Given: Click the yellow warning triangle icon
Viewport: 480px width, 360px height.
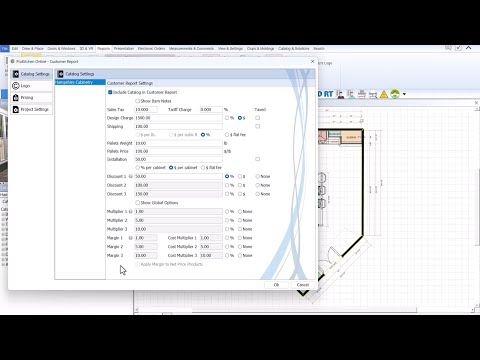Looking at the screenshot, I should (x=384, y=94).
